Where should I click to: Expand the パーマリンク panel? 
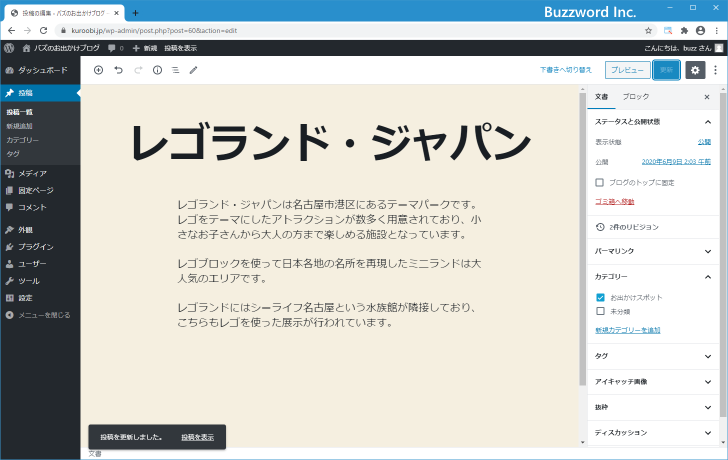pos(653,251)
